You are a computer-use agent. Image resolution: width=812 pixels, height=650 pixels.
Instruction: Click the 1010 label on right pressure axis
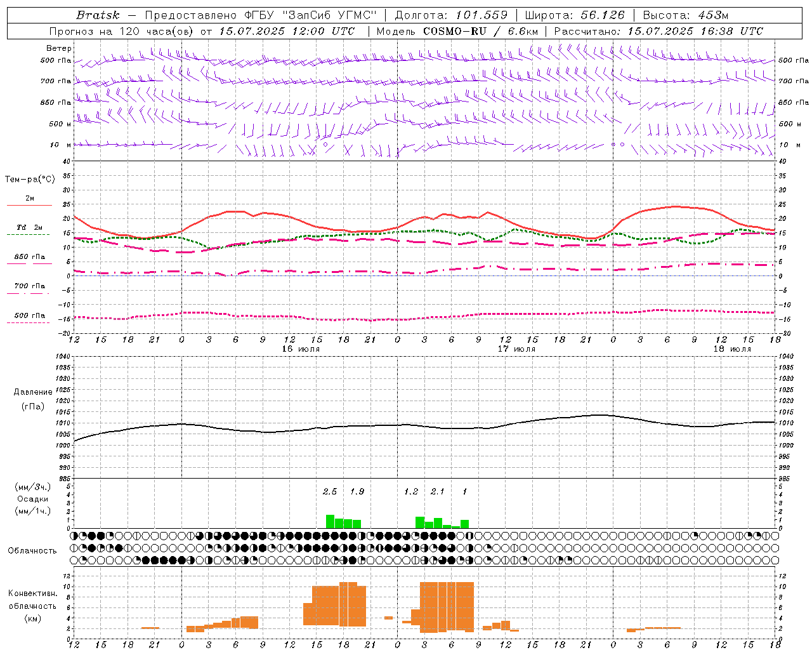point(785,423)
